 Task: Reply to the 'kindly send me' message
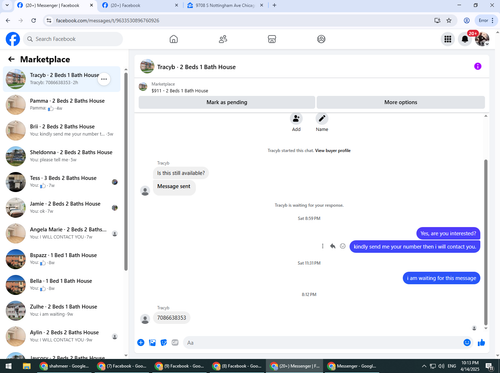(x=333, y=246)
